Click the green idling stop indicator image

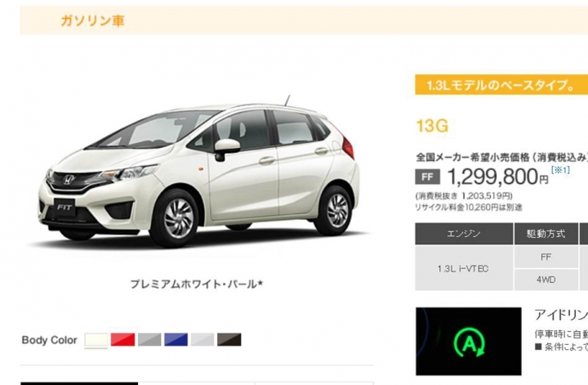point(469,342)
